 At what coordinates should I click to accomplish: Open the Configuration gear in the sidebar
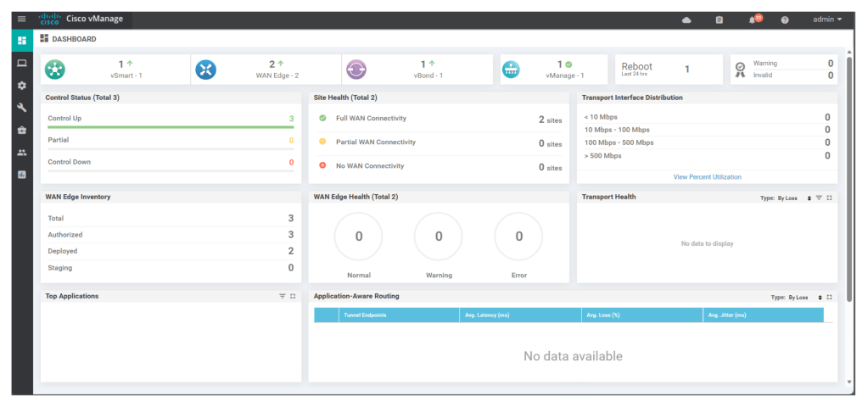coord(22,86)
